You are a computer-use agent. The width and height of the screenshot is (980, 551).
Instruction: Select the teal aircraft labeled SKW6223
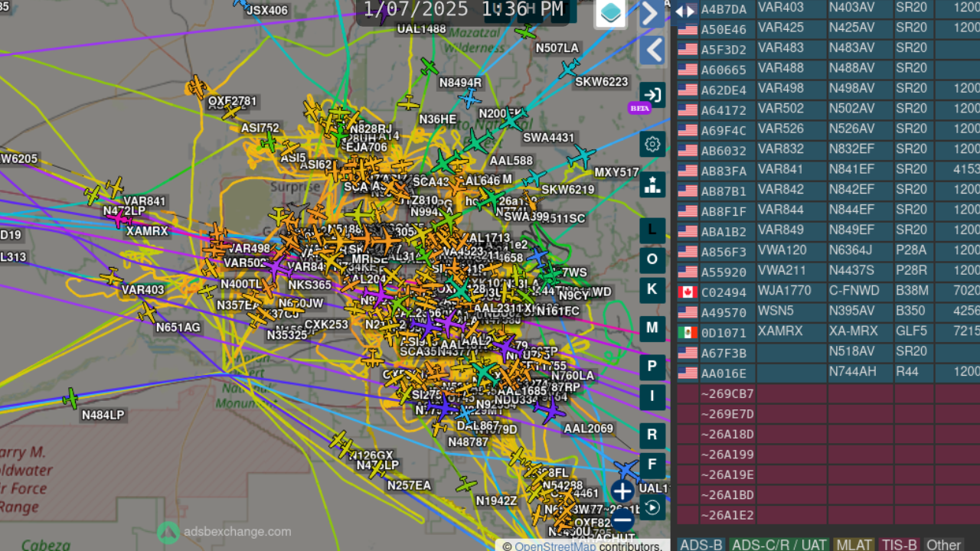(x=568, y=69)
